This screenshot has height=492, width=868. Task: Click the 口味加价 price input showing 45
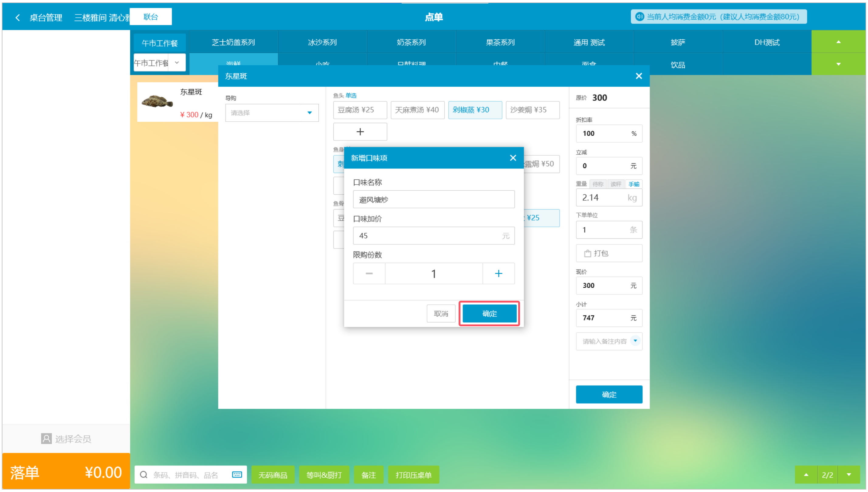click(433, 236)
